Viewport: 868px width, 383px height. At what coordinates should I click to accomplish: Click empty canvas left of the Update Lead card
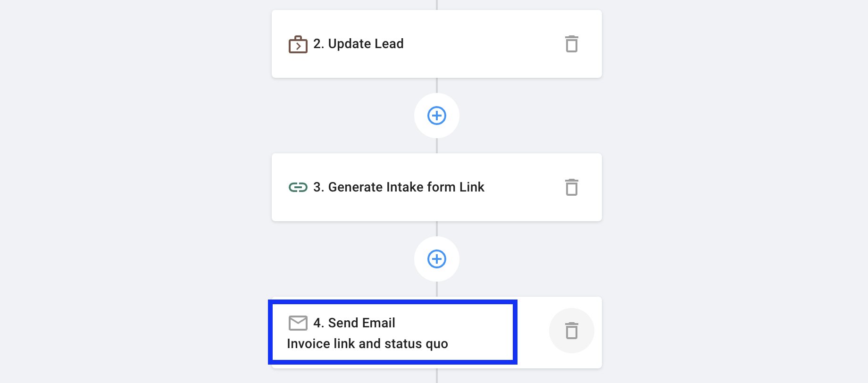(x=142, y=45)
